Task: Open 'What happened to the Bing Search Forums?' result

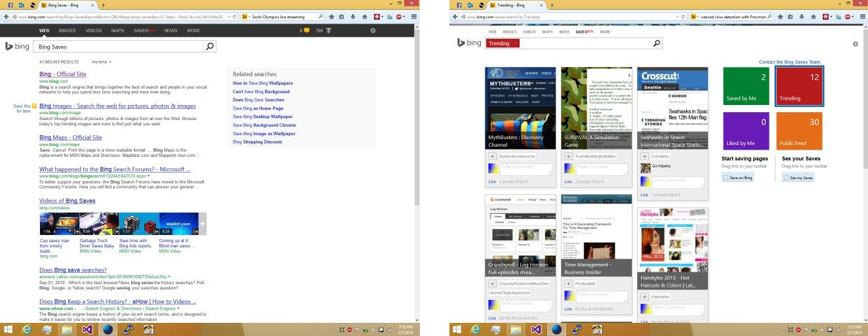Action: click(x=115, y=169)
